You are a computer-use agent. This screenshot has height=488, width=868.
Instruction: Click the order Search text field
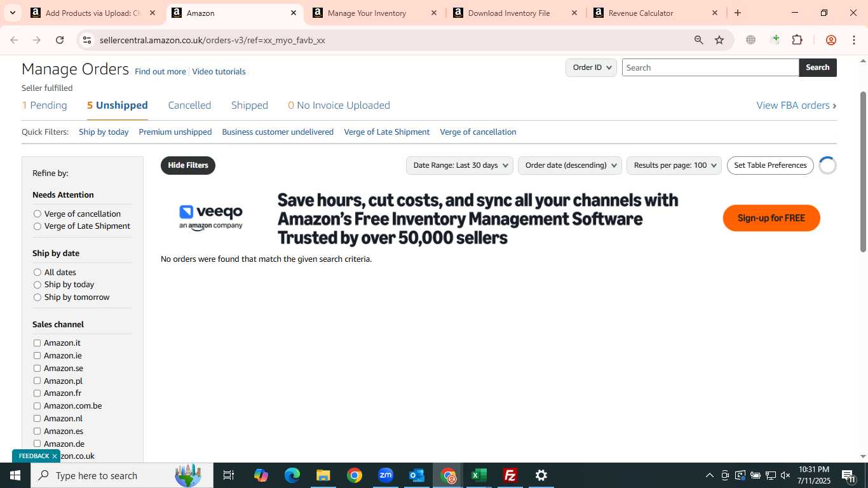710,67
